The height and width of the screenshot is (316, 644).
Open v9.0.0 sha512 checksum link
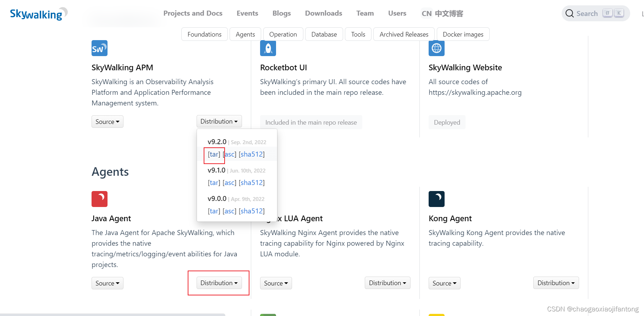tap(252, 211)
